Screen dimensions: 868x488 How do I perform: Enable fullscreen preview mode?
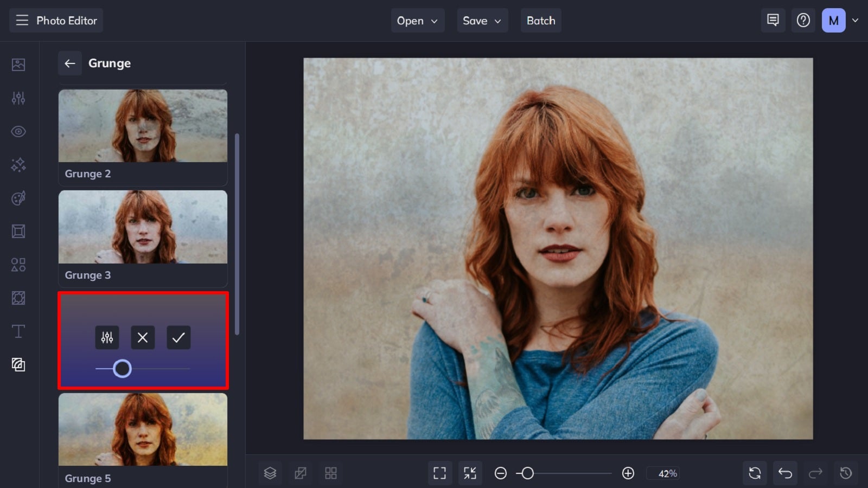click(440, 472)
